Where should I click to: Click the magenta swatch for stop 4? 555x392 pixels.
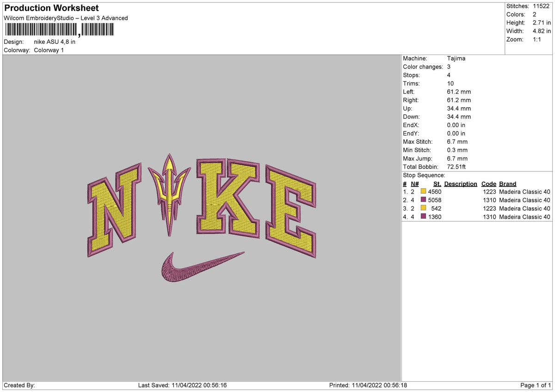pos(423,216)
